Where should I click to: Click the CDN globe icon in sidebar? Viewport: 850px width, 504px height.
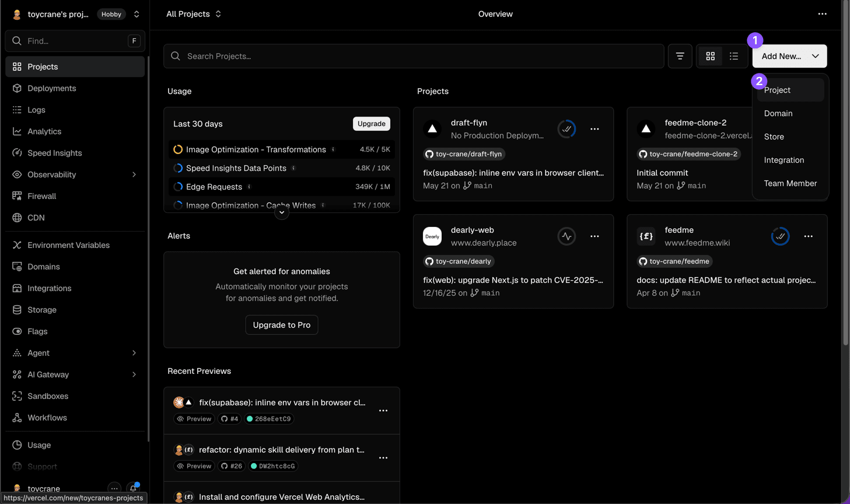pyautogui.click(x=17, y=218)
